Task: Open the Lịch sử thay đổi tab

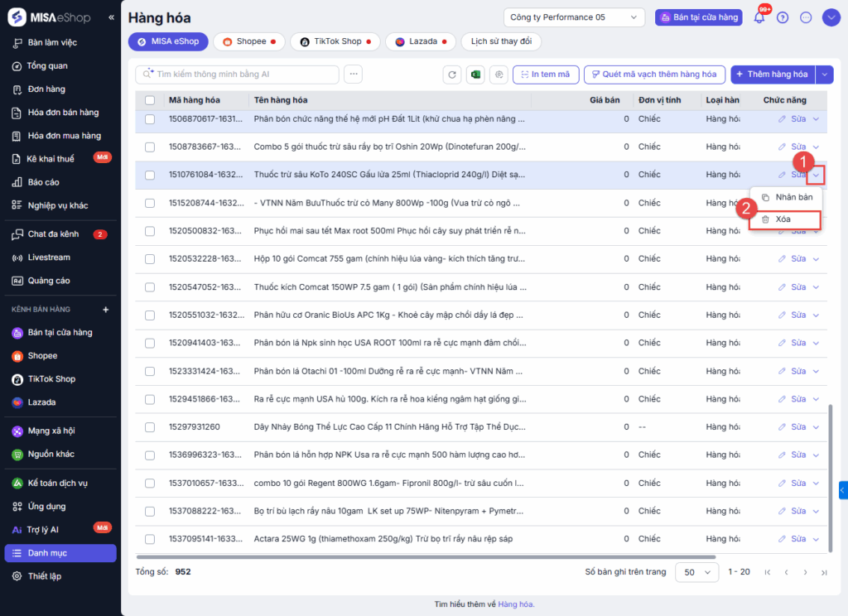Action: [x=501, y=41]
